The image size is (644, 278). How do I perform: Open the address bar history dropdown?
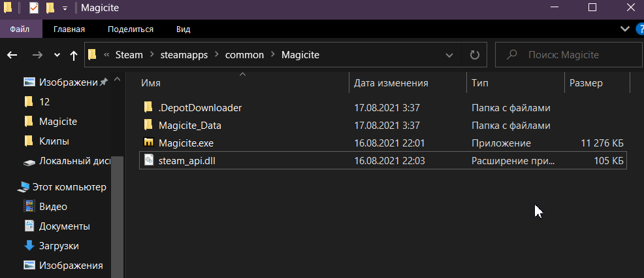(449, 55)
